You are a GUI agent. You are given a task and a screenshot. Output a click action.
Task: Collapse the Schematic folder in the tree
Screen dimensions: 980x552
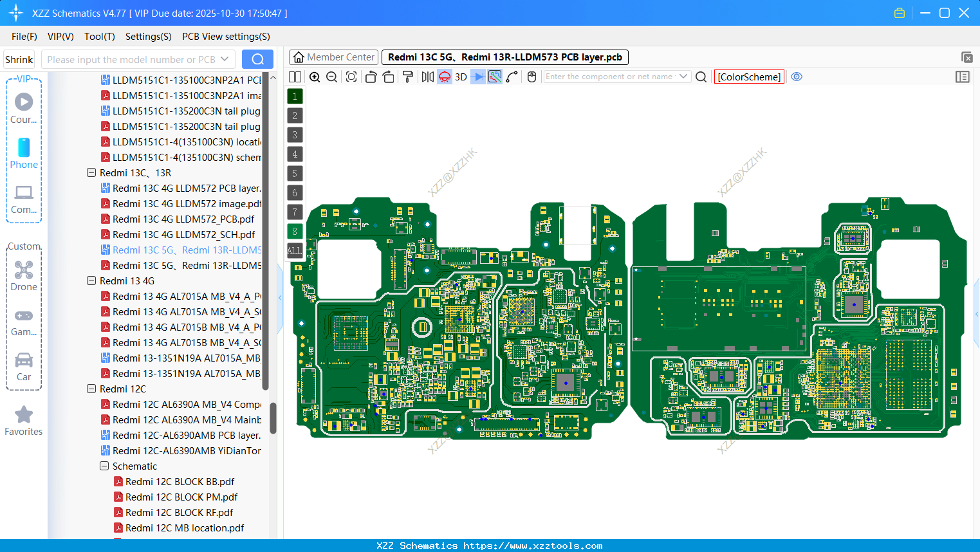[x=104, y=466]
